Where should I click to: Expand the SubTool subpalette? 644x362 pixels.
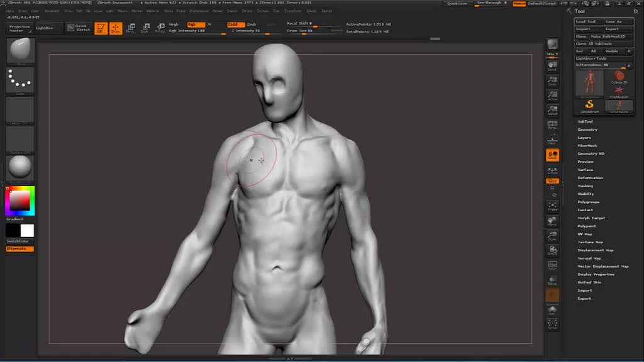click(586, 121)
